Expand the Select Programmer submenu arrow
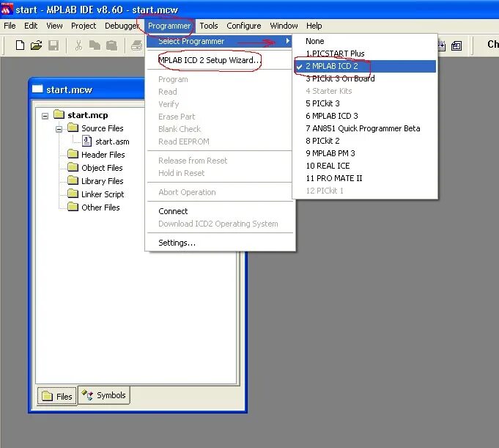 coord(288,41)
